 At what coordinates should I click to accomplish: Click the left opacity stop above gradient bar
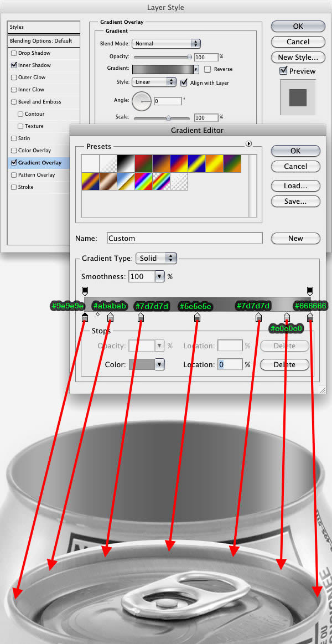point(85,291)
